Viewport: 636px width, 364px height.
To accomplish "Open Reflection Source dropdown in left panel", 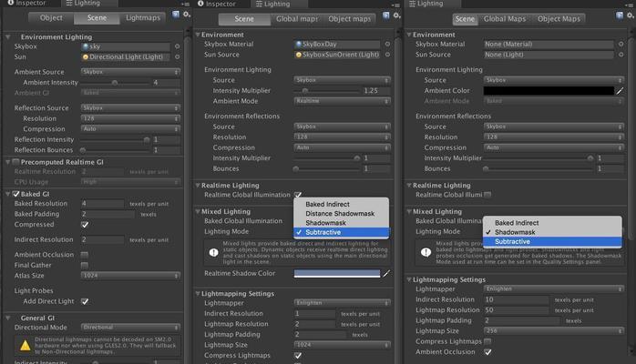I will [x=130, y=108].
